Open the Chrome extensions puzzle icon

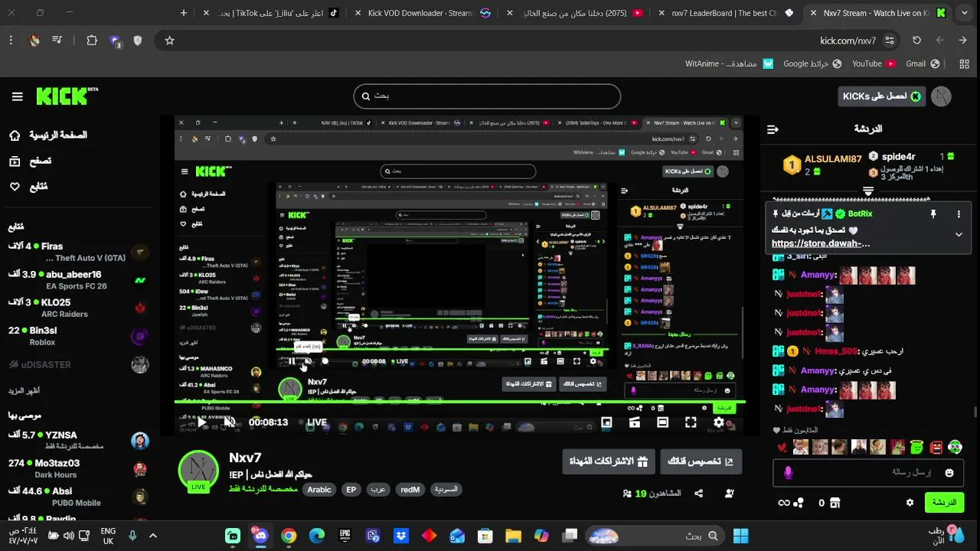pos(92,41)
